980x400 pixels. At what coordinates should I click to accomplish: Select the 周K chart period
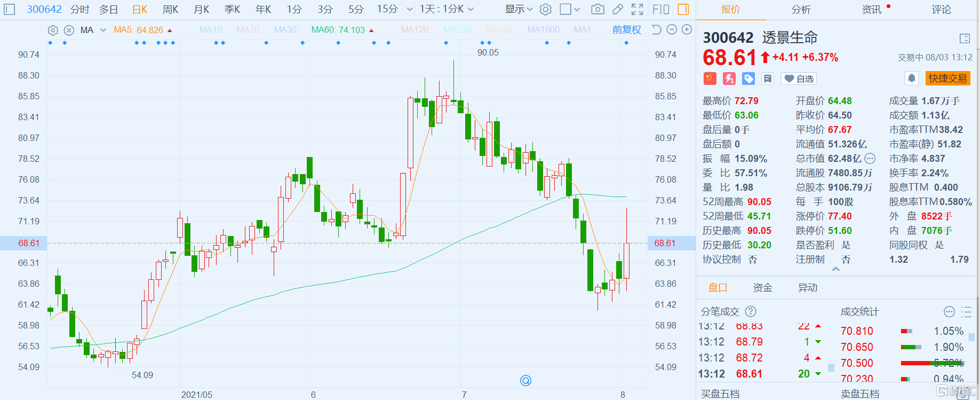(x=170, y=9)
